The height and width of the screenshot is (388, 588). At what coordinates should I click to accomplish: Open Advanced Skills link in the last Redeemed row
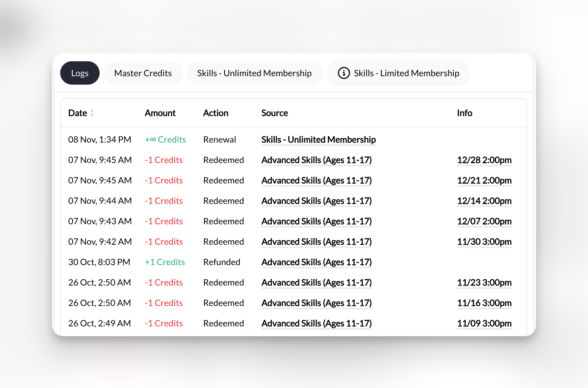point(316,323)
